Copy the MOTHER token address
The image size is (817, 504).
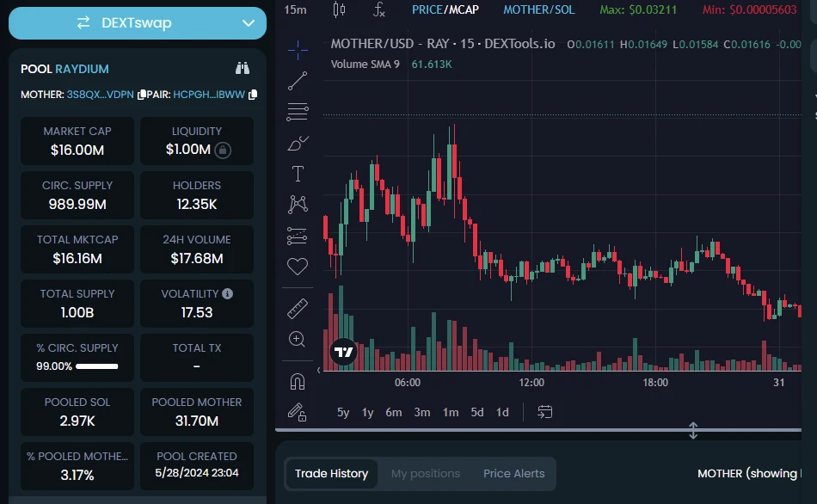pos(141,95)
